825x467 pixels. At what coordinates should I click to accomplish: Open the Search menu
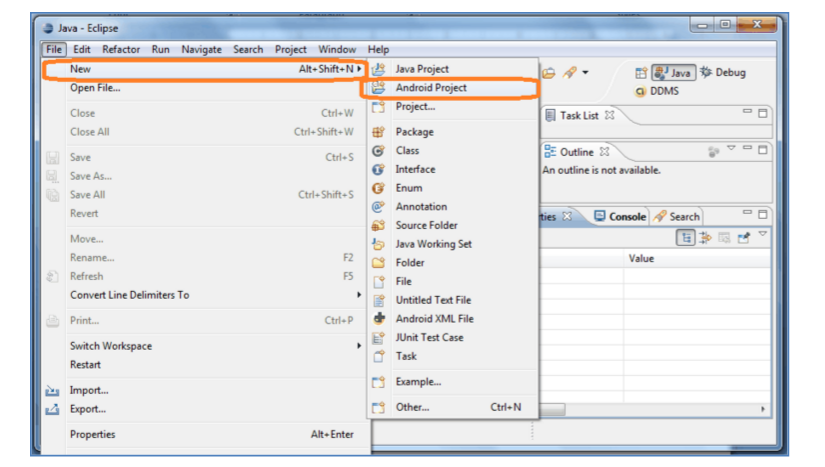[248, 49]
